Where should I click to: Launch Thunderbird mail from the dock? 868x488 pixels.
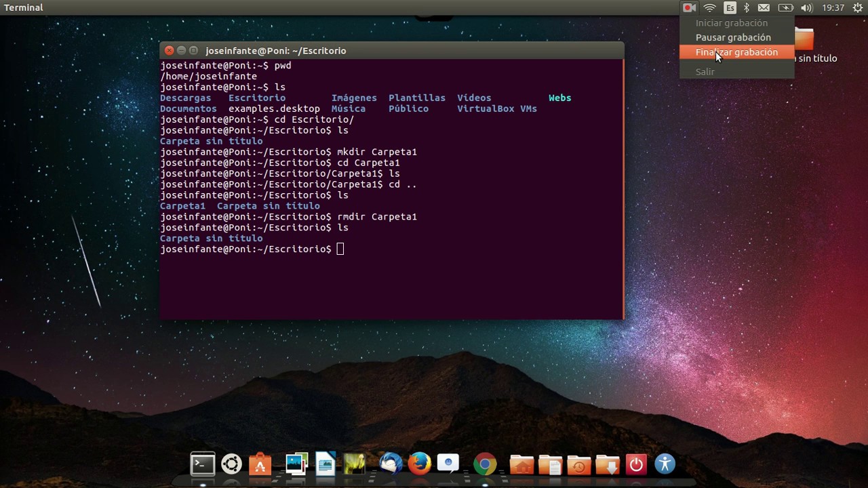(391, 464)
